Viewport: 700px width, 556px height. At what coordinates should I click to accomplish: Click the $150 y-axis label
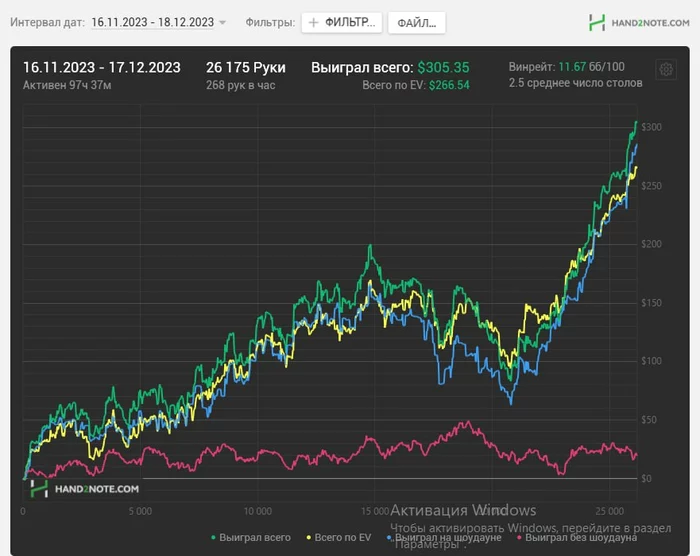tap(651, 303)
